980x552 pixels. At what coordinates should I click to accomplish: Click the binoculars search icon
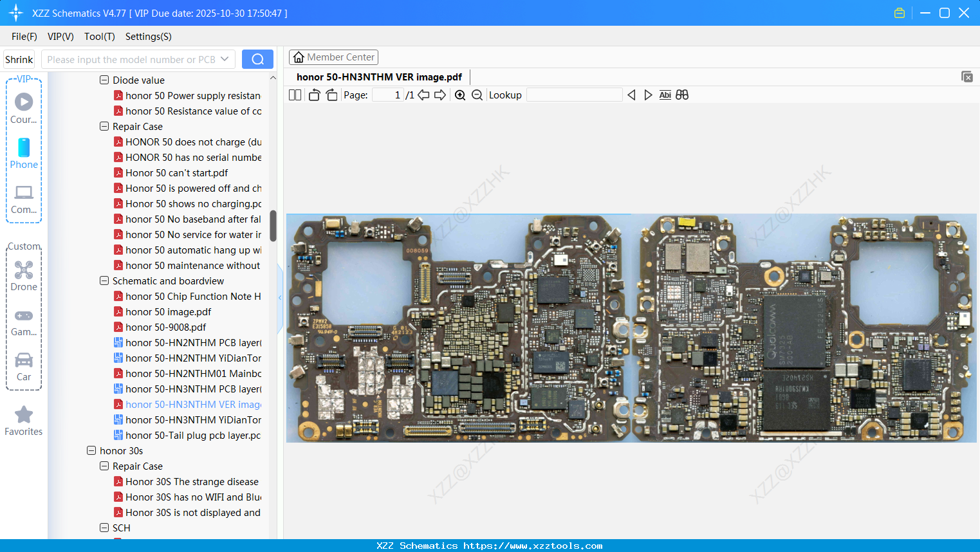click(682, 95)
